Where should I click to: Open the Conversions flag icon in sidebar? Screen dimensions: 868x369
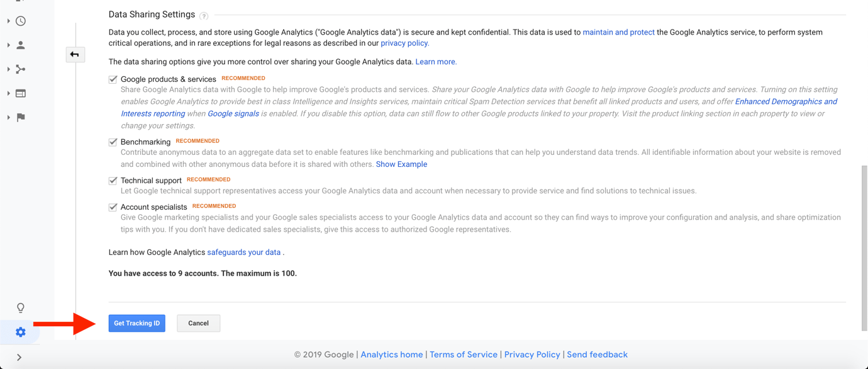[21, 117]
